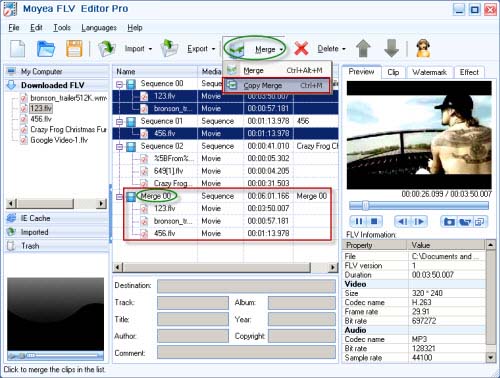The width and height of the screenshot is (500, 378).
Task: Click the Import green arrow icon
Action: point(107,49)
